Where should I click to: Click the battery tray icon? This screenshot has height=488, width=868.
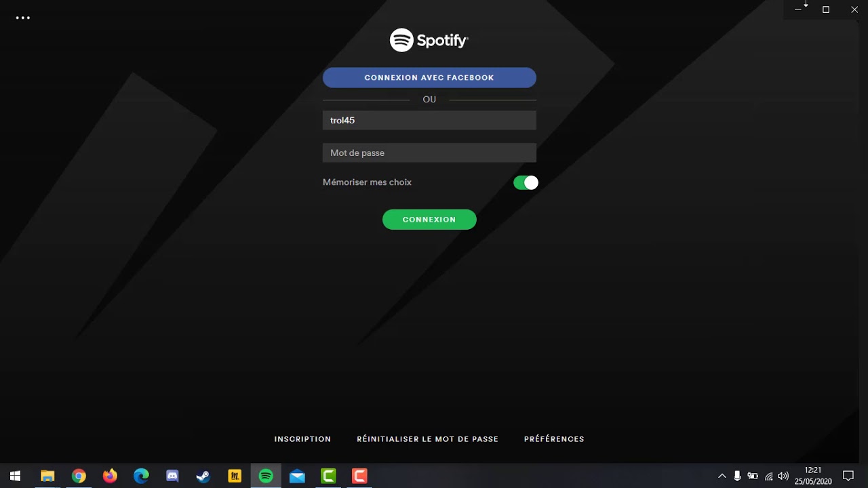753,476
